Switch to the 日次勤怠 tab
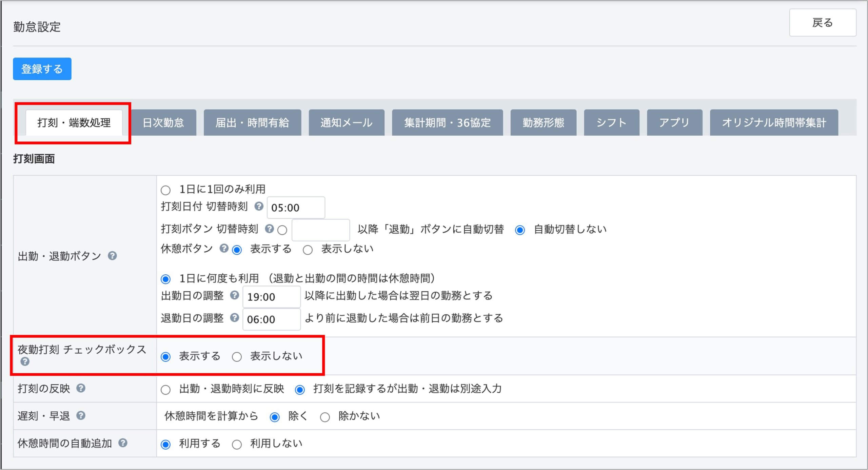868x470 pixels. point(163,123)
